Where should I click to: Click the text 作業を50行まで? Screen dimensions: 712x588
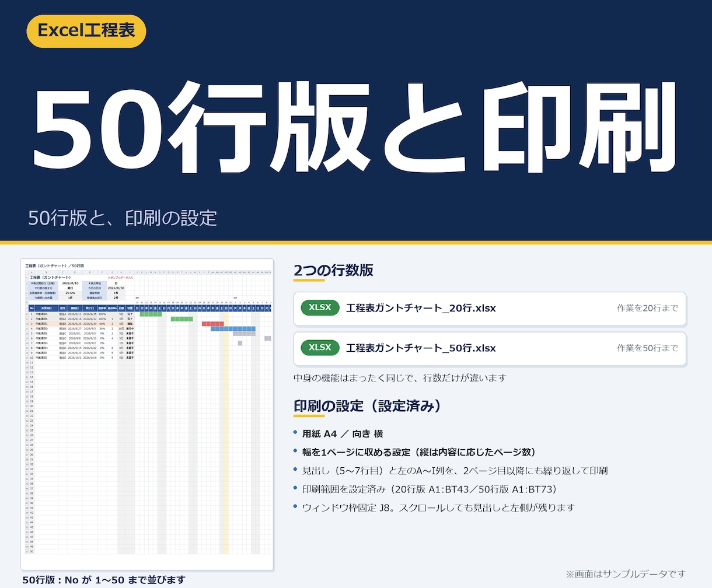[x=647, y=348]
